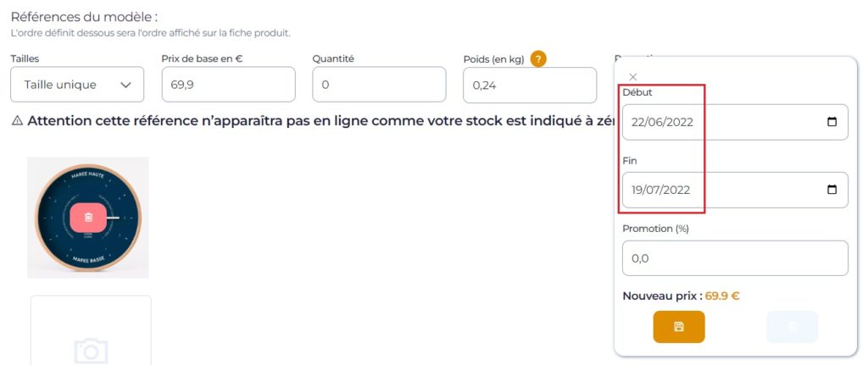This screenshot has height=365, width=868.
Task: Click the greyed-out trash button in the popup
Action: pos(793,327)
